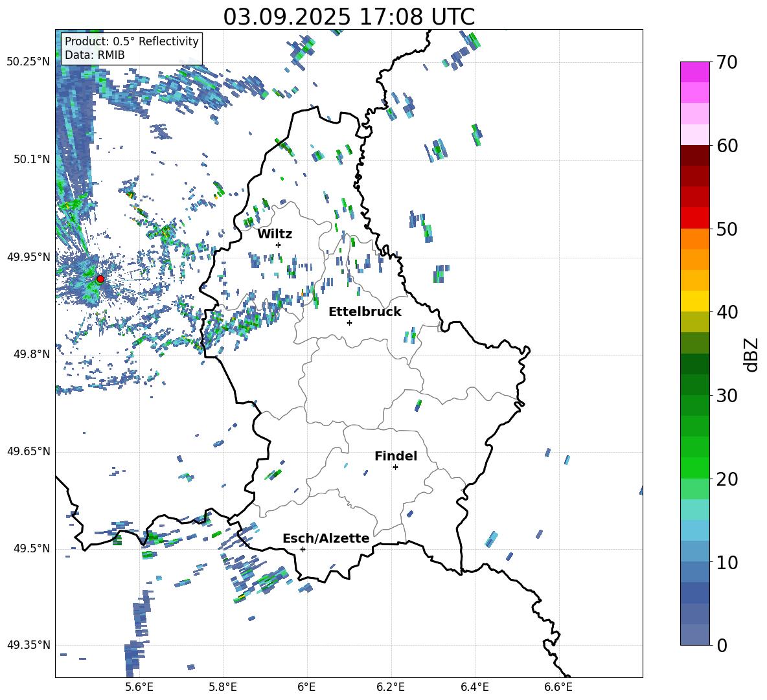The width and height of the screenshot is (767, 700).
Task: Click the title '03.09.2025 17:08 UTC'
Action: tap(349, 17)
